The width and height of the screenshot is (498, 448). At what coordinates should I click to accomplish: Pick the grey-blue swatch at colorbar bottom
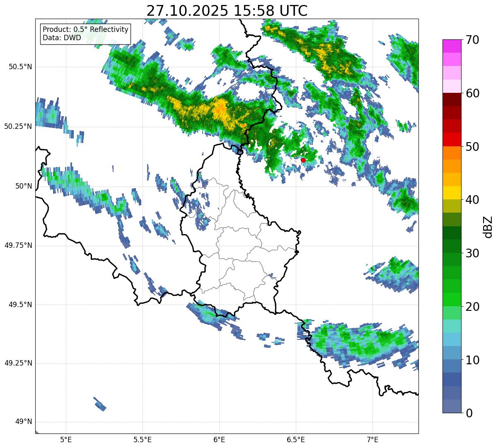[452, 406]
